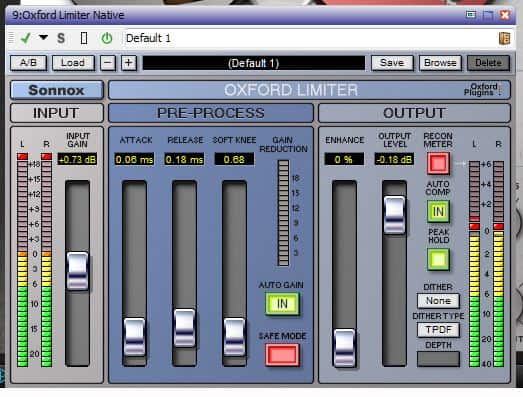Open the book icon at toolbar right
The width and height of the screenshot is (523, 397).
pos(504,38)
